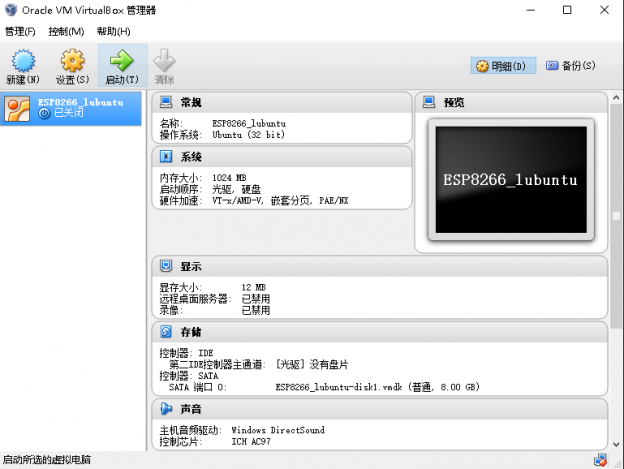Click the Storage (存储) disk icon
Screen dimensions: 624x469
[166, 331]
